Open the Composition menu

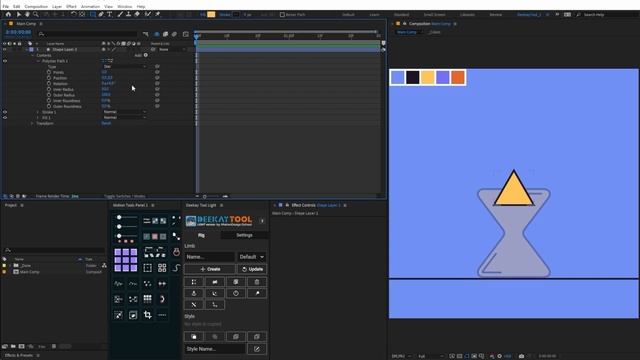[36, 7]
